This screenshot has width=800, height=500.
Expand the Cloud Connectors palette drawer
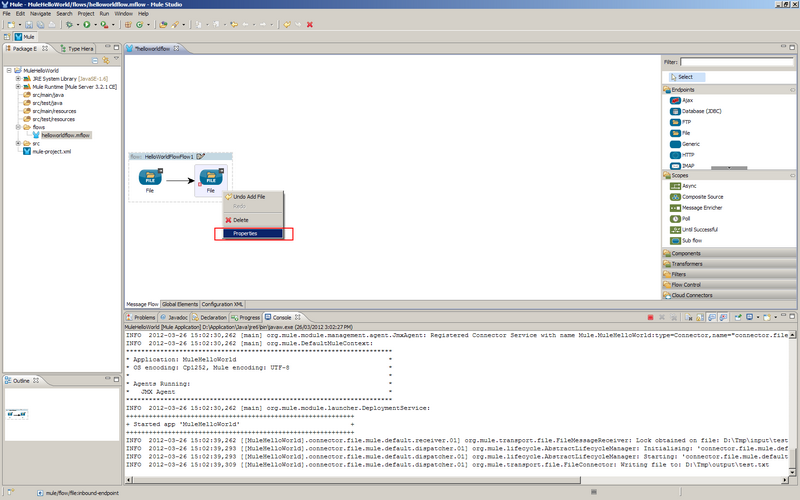point(729,295)
